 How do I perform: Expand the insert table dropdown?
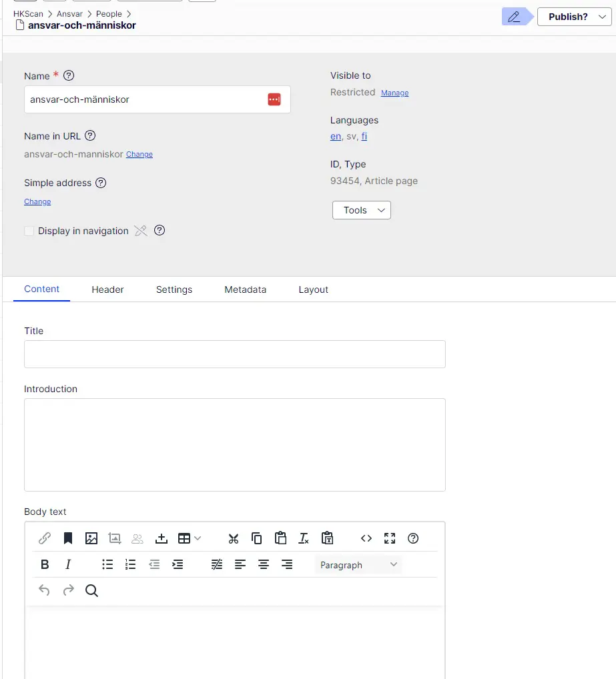(x=190, y=538)
